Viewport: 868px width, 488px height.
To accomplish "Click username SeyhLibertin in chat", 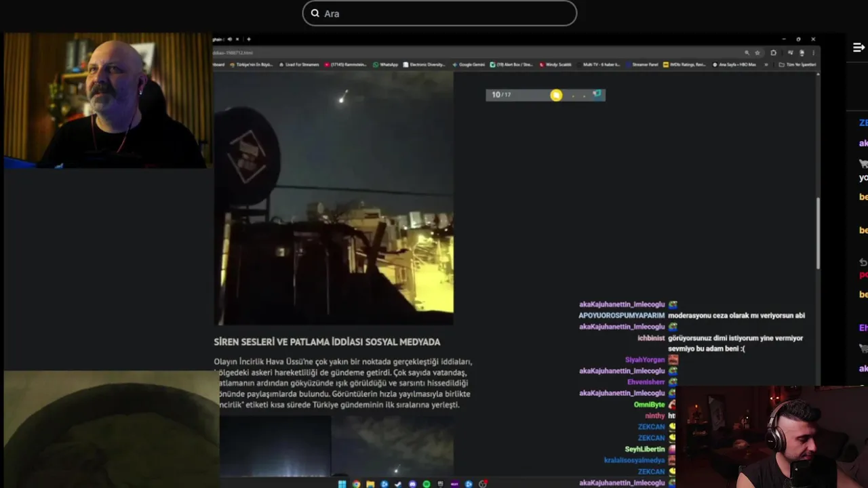I will click(644, 449).
